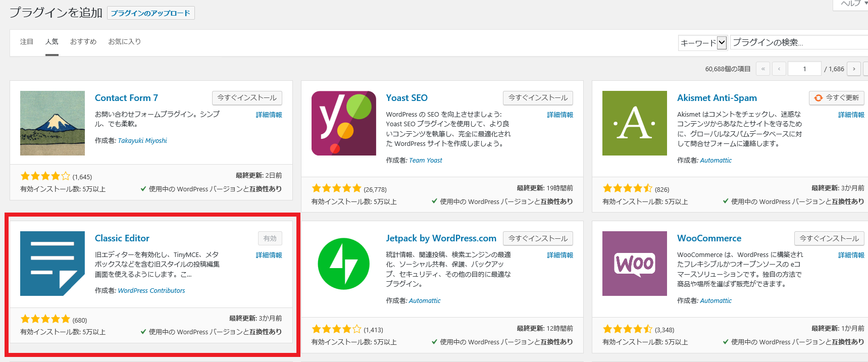
Task: Click the プラグインの検索 search field
Action: pyautogui.click(x=799, y=43)
